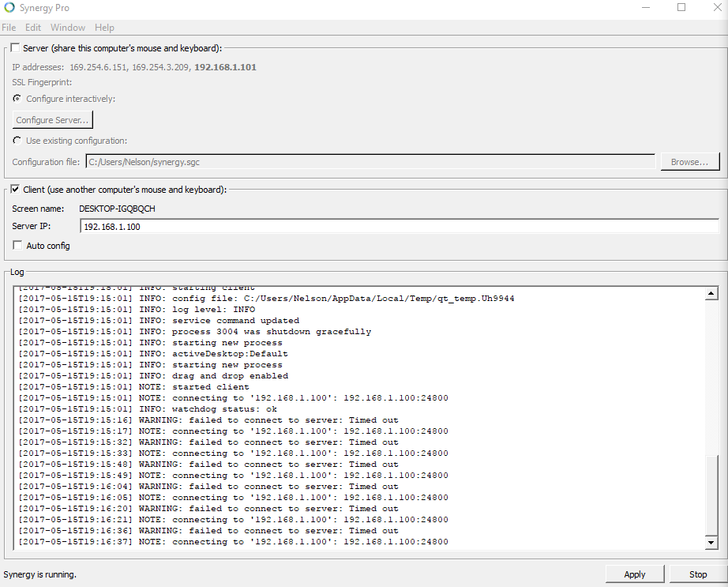Click the 'drag and drop enabled' log line

pos(153,376)
